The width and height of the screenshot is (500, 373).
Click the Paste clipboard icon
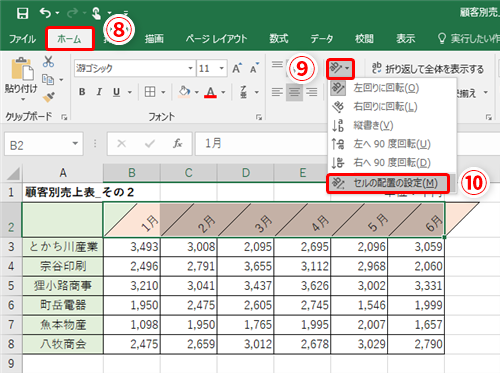click(22, 69)
